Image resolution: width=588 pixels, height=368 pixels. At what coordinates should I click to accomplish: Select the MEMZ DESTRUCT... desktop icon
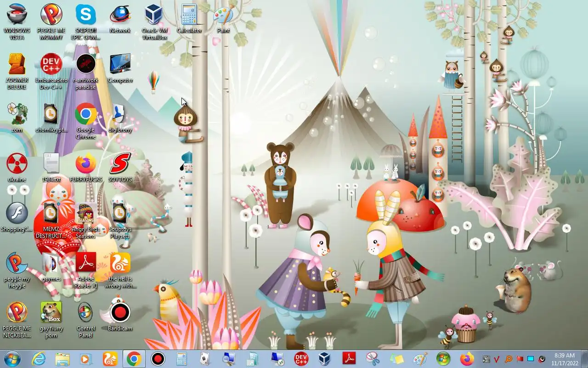pos(51,220)
